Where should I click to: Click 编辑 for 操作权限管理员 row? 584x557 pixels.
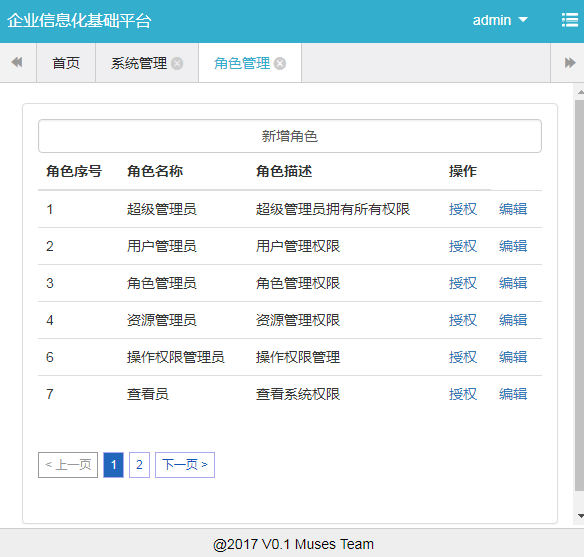(513, 357)
